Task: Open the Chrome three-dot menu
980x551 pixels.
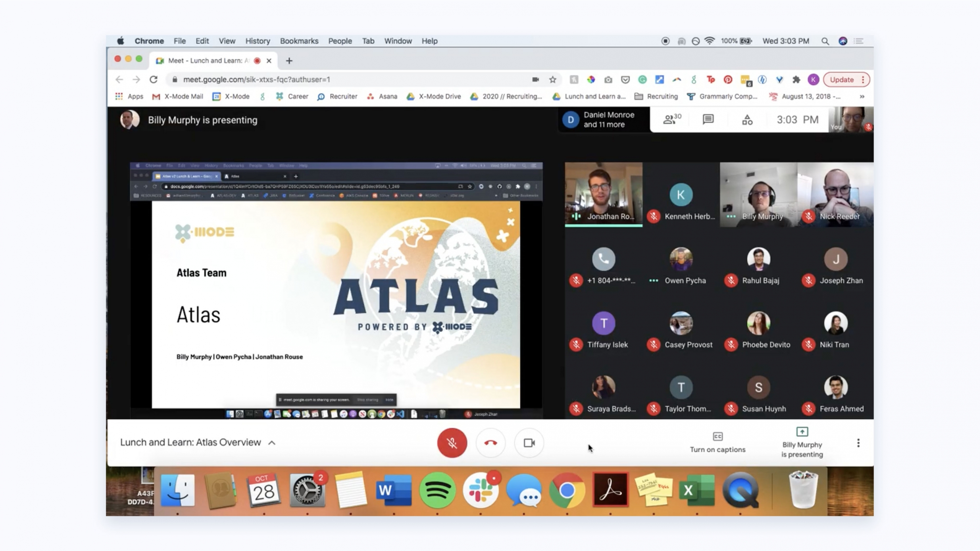Action: 863,80
